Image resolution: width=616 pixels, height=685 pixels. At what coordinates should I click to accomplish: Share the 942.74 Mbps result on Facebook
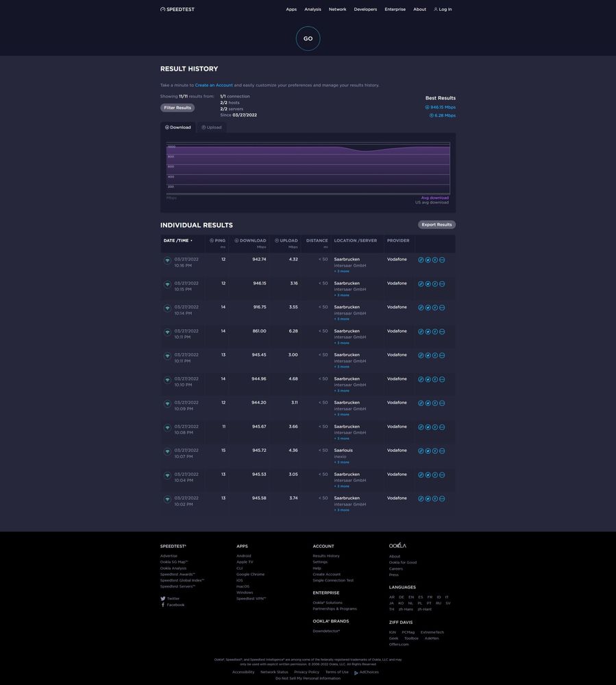tap(435, 260)
